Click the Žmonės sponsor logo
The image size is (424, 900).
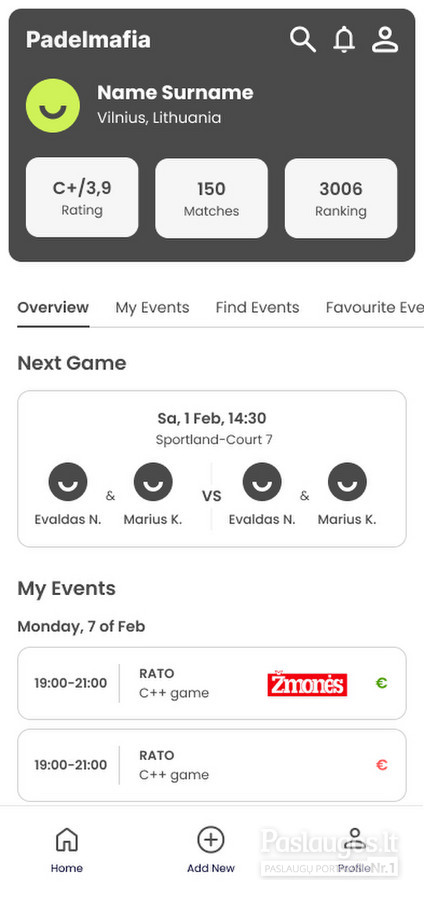pyautogui.click(x=307, y=684)
